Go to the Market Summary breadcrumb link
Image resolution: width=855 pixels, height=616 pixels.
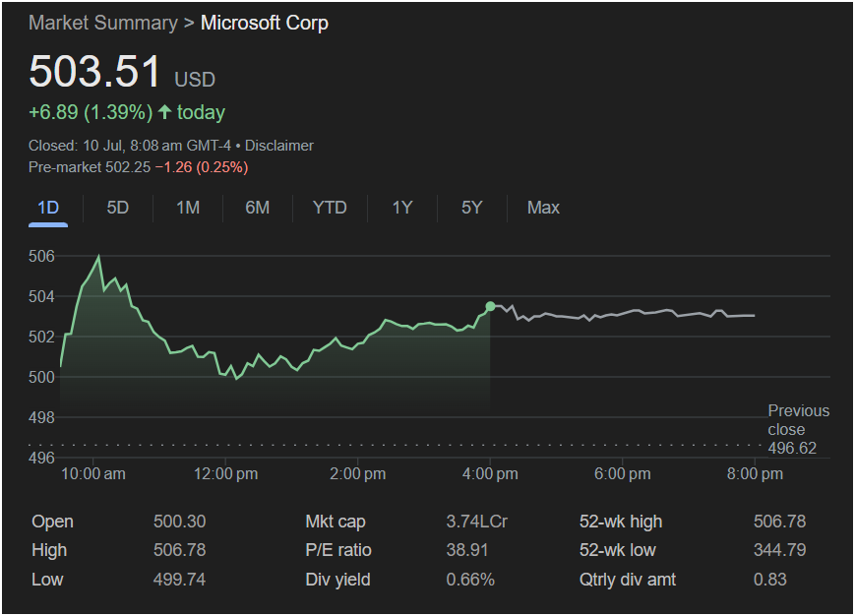[103, 23]
